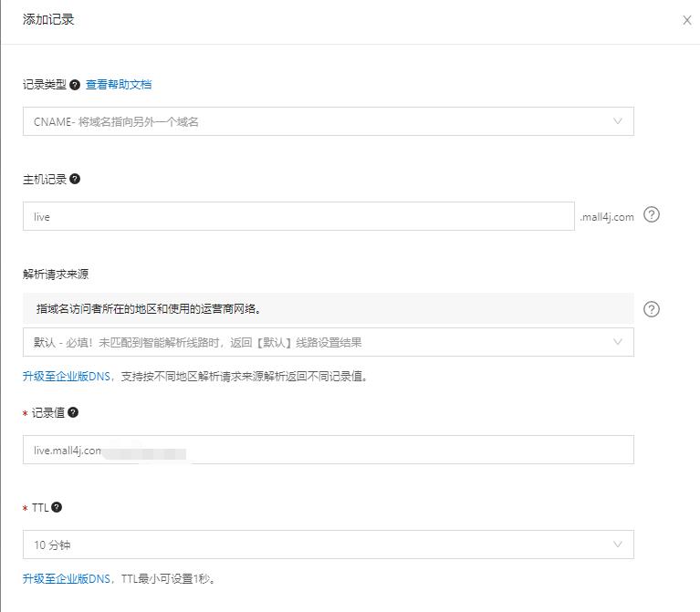Open the CNAME record type dropdown
This screenshot has width=700, height=612.
(x=328, y=121)
